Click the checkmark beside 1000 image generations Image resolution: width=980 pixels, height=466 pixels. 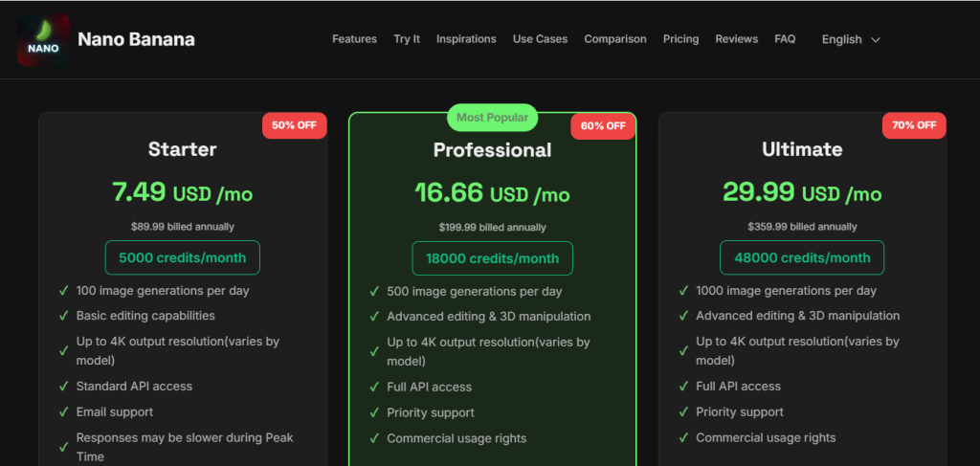[683, 291]
